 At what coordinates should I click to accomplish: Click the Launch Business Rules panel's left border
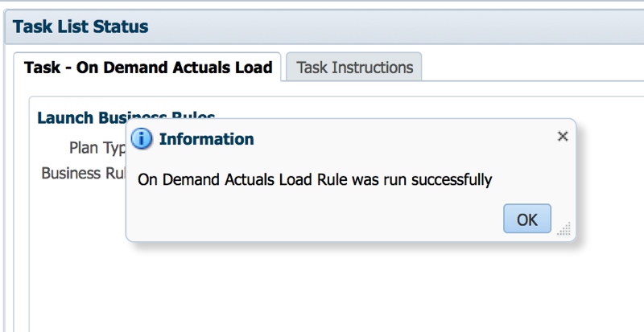click(29, 213)
